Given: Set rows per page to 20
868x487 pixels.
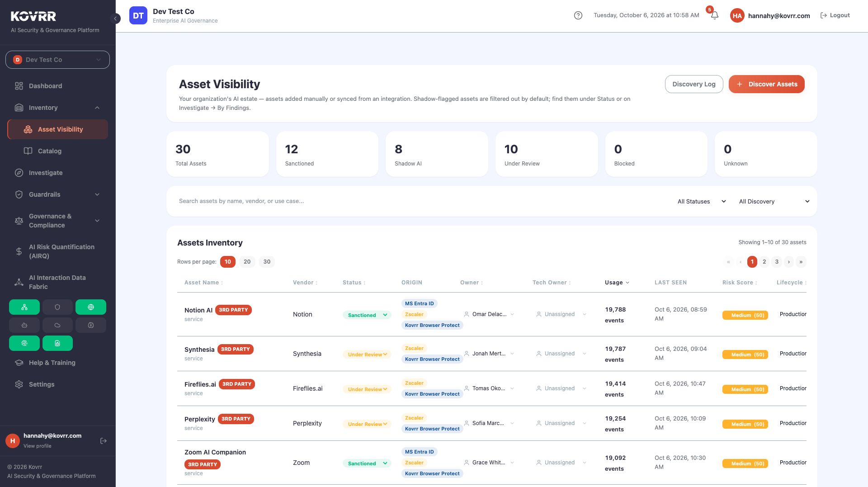Looking at the screenshot, I should coord(247,262).
